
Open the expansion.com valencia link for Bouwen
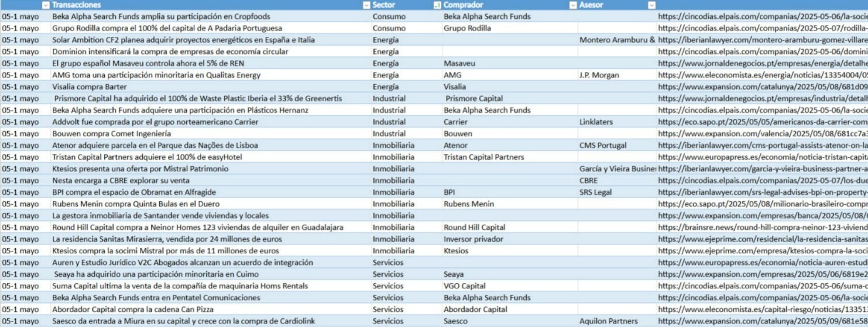coord(763,133)
